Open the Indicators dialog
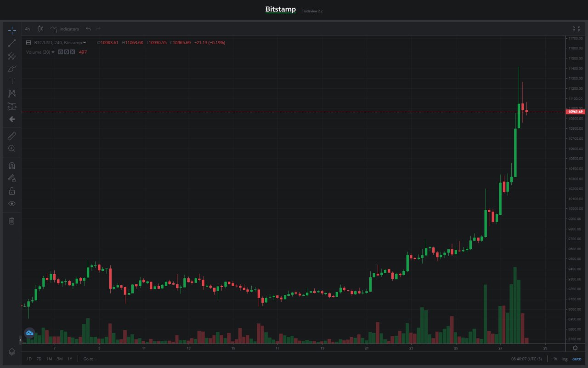The image size is (588, 368). point(65,29)
